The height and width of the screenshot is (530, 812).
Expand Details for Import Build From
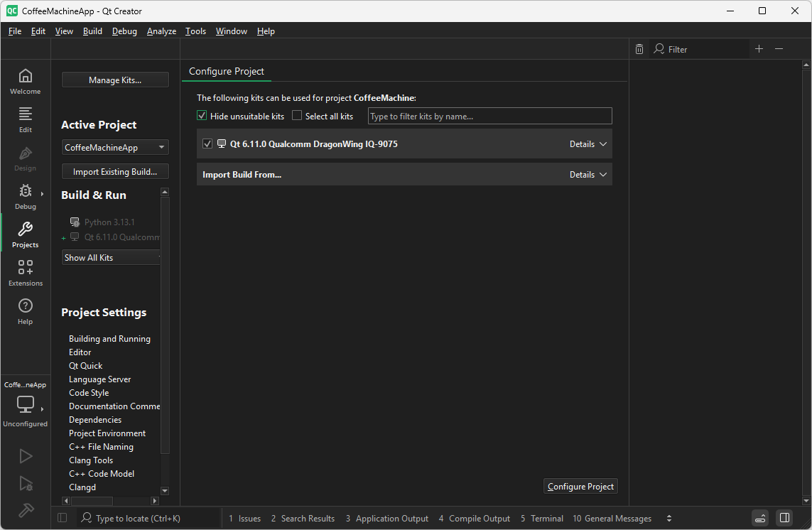[588, 174]
